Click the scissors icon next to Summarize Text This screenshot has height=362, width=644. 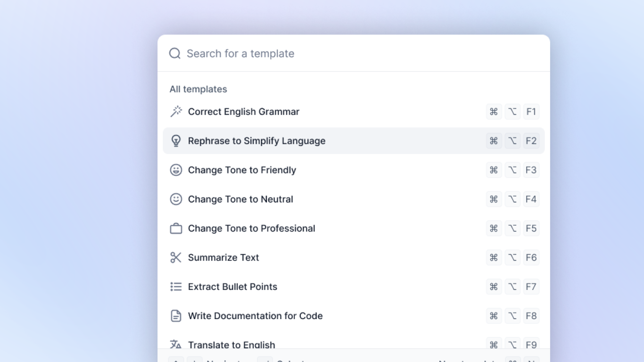176,258
